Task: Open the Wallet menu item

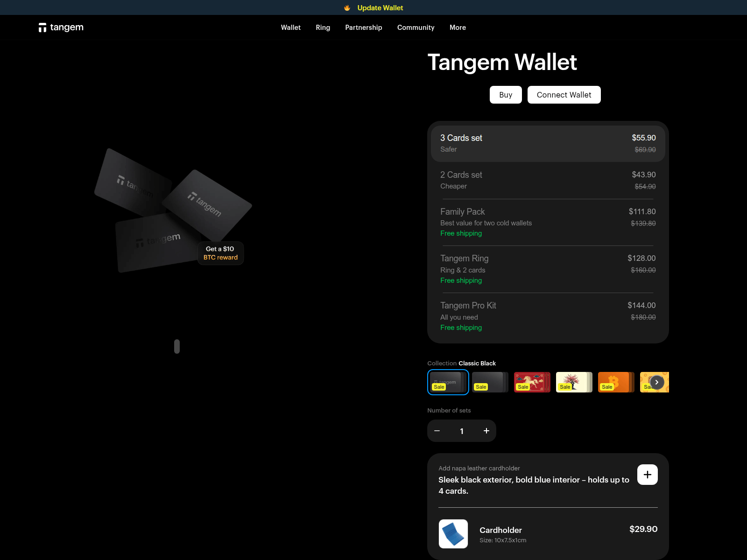Action: pos(291,28)
